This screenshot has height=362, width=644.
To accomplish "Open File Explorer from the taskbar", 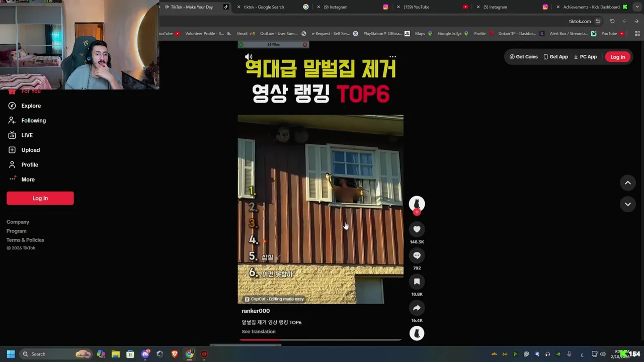I will click(x=115, y=354).
